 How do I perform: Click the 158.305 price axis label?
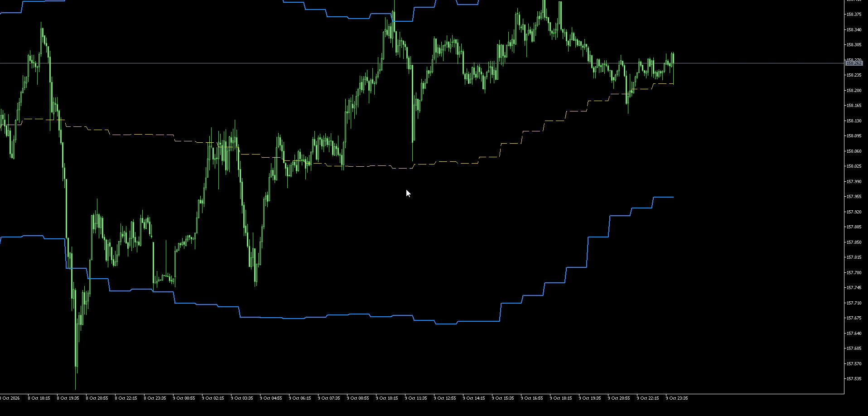[x=854, y=45]
